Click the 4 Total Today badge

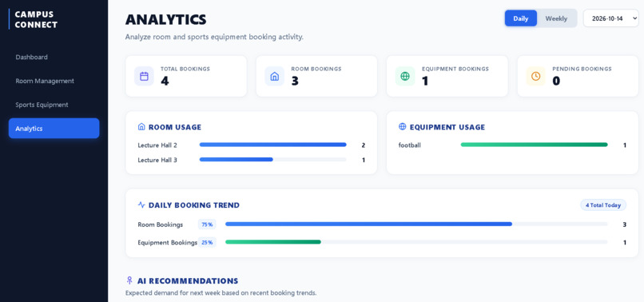(603, 205)
